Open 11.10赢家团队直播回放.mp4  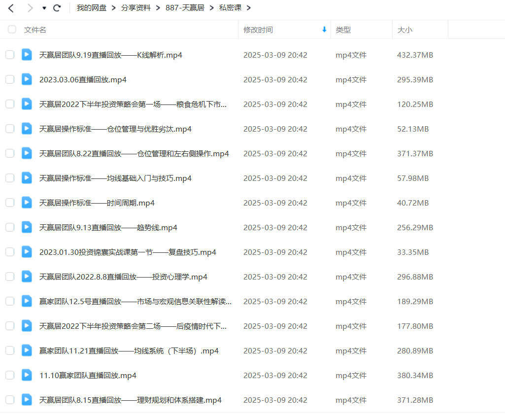coord(88,376)
